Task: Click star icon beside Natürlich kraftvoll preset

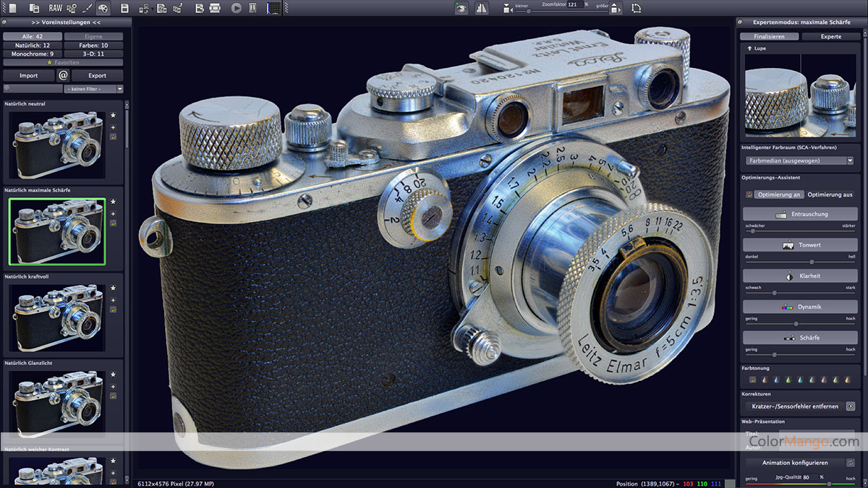Action: click(113, 288)
